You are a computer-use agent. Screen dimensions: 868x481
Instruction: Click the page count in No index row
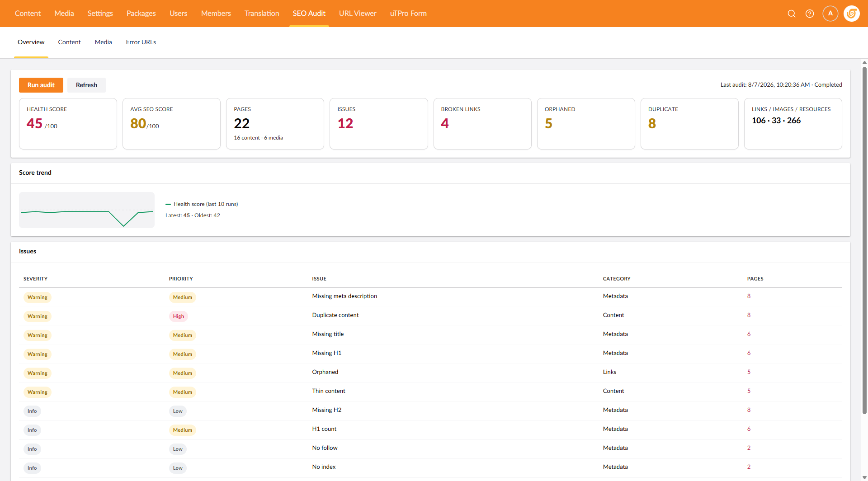tap(749, 467)
